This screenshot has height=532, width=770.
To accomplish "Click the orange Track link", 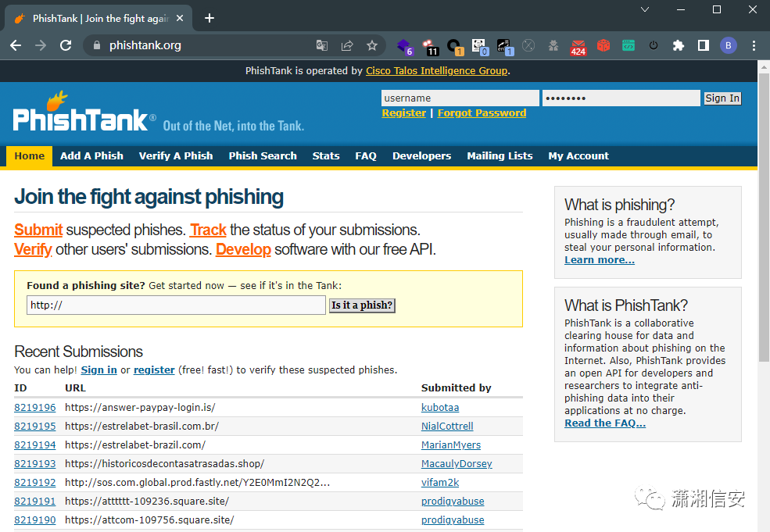I will coord(208,230).
